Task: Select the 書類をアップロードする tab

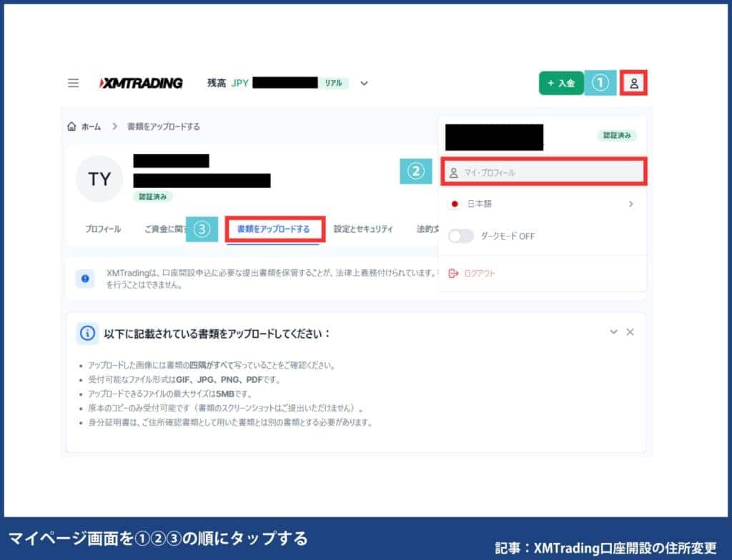Action: pos(274,229)
